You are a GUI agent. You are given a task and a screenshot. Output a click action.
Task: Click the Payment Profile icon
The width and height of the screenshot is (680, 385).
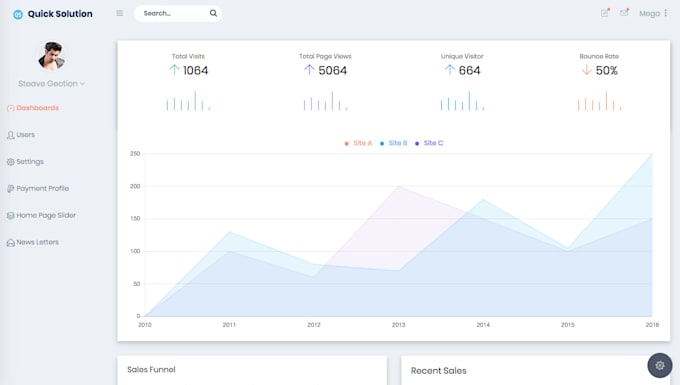tap(11, 189)
